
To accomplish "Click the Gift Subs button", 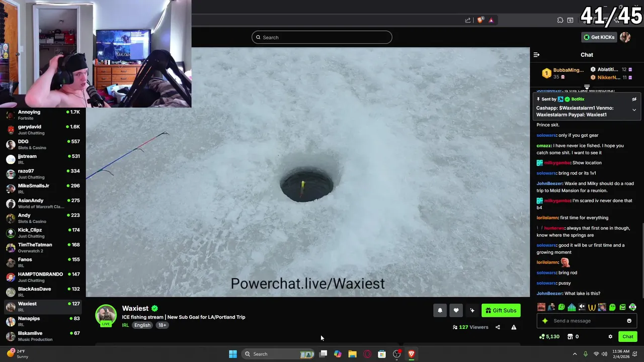I will point(501,311).
